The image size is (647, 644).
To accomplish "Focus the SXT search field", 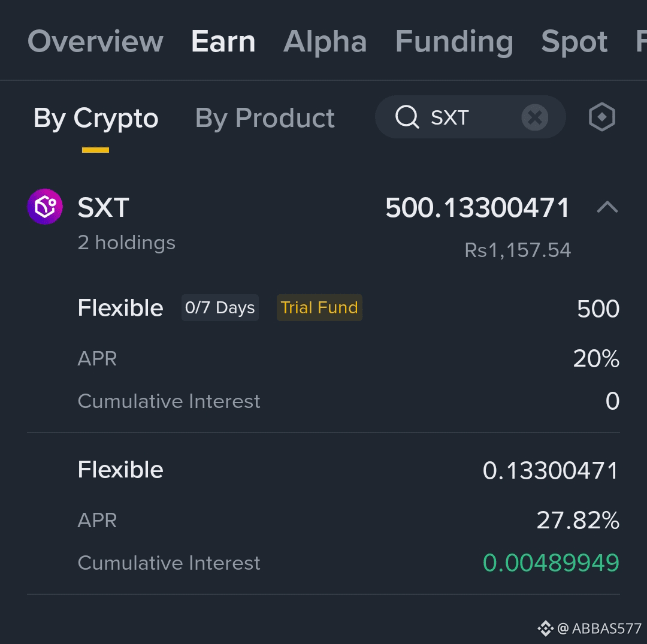I will pyautogui.click(x=470, y=117).
